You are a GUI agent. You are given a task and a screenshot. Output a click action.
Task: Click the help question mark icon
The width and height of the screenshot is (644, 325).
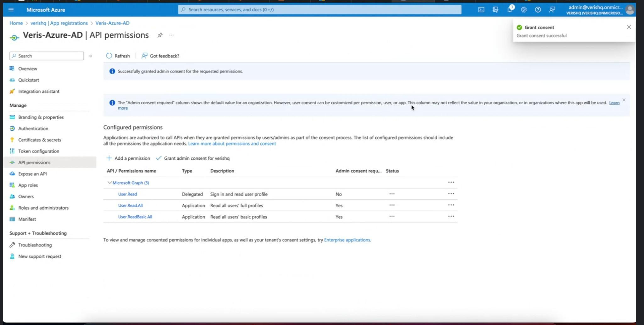538,10
